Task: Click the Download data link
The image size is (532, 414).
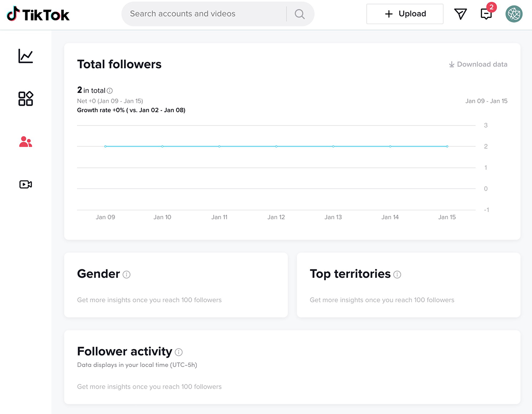Action: click(478, 64)
